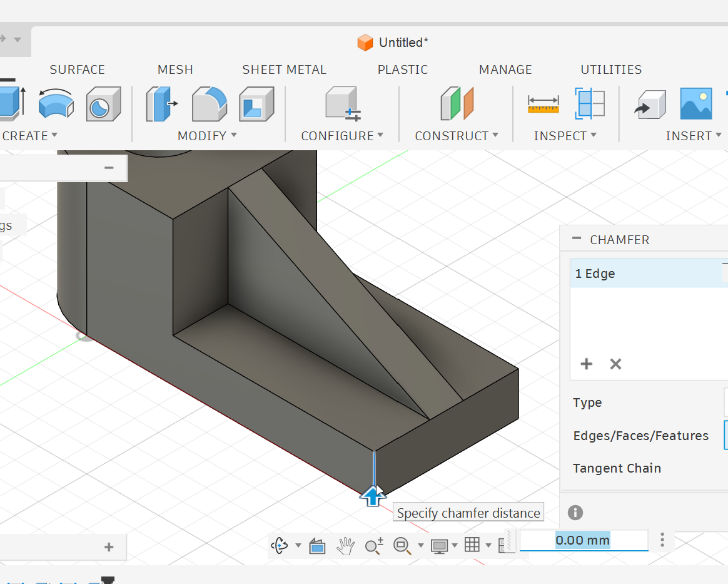The width and height of the screenshot is (728, 584).
Task: Select the 1 Edge selection row
Action: point(649,274)
